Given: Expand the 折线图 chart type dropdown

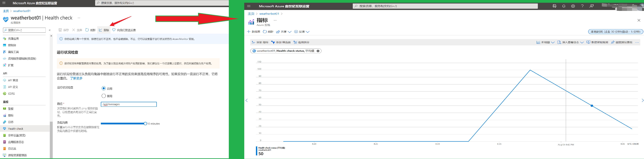Looking at the screenshot, I should pos(545,42).
